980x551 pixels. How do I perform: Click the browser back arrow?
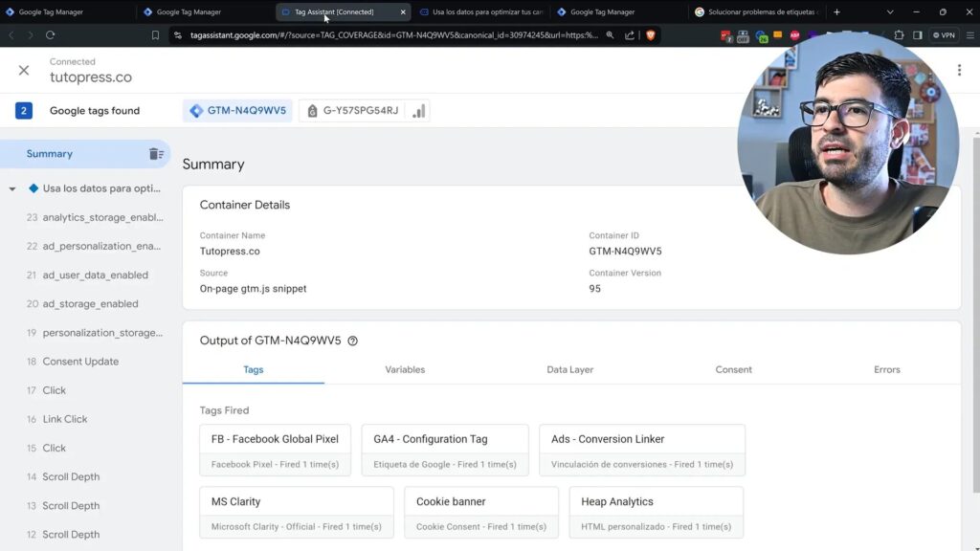click(x=11, y=35)
